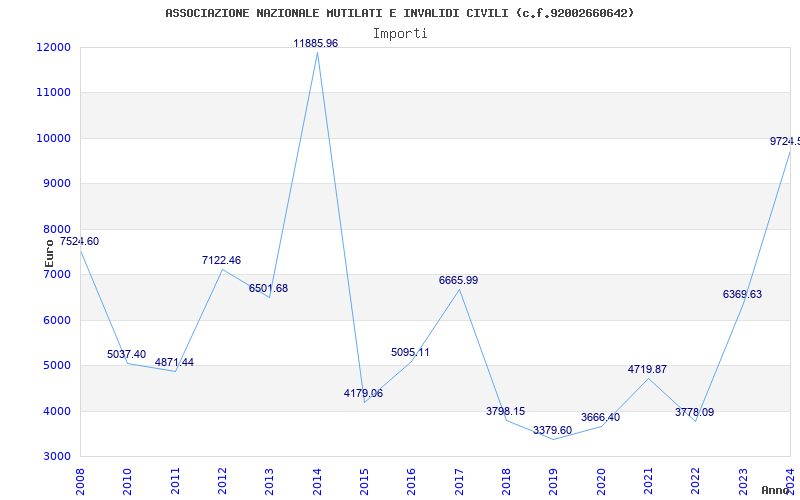Click the y-axis tick 6000

(56, 320)
